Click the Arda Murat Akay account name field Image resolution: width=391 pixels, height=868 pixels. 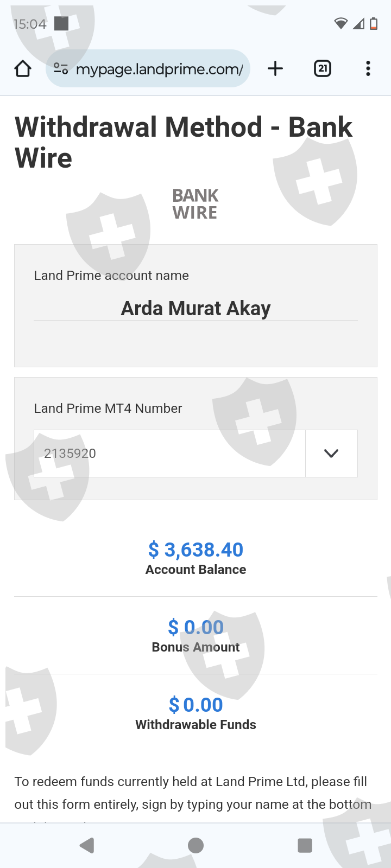point(195,308)
